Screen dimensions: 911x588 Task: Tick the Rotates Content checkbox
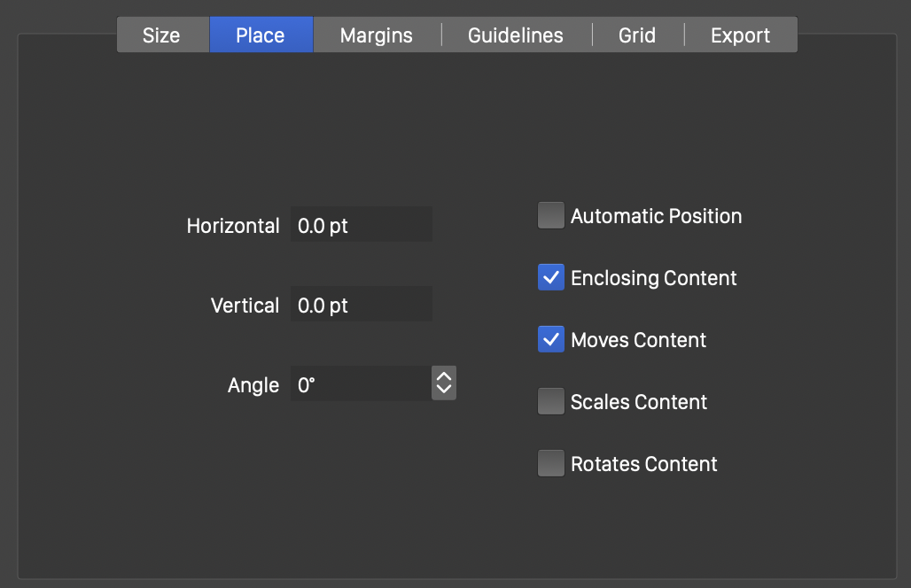[x=551, y=463]
